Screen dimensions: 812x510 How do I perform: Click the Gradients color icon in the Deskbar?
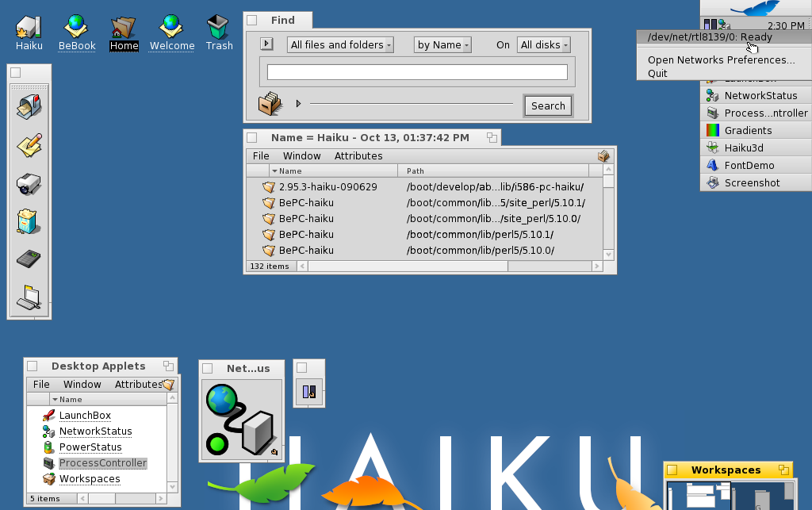pyautogui.click(x=713, y=130)
